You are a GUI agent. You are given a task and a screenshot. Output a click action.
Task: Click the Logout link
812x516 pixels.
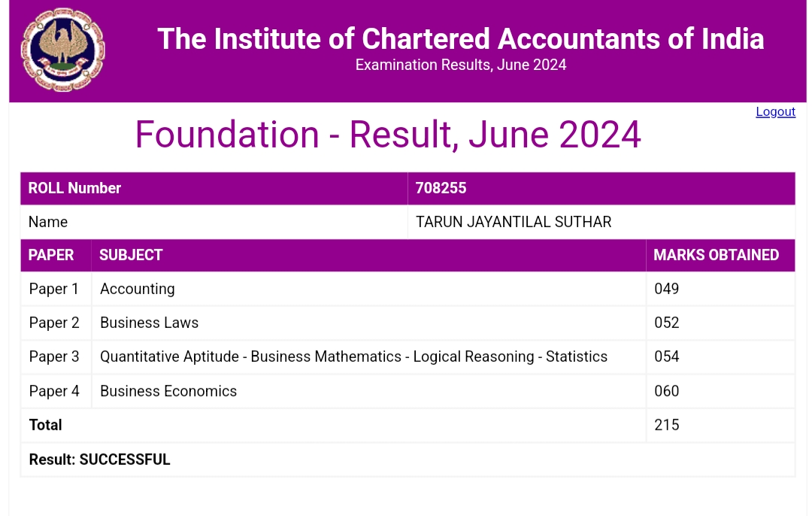(775, 111)
